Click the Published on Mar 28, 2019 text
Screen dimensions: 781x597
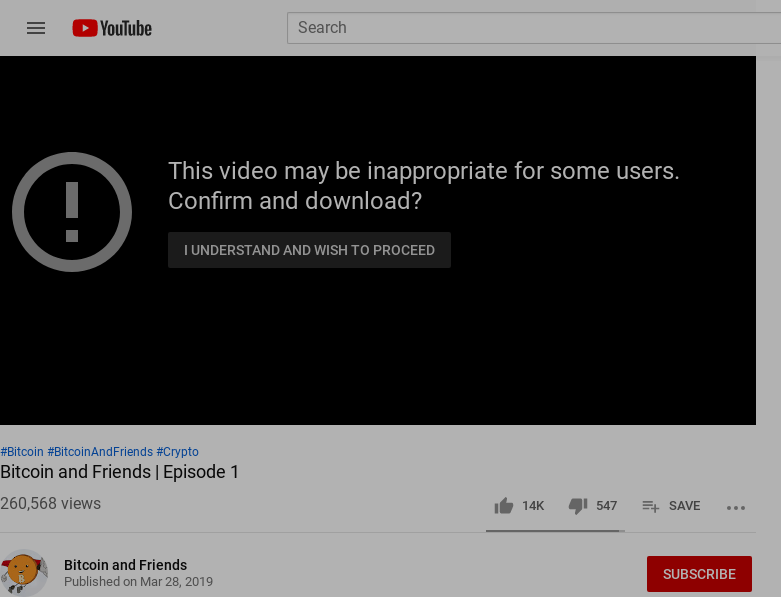tap(138, 582)
